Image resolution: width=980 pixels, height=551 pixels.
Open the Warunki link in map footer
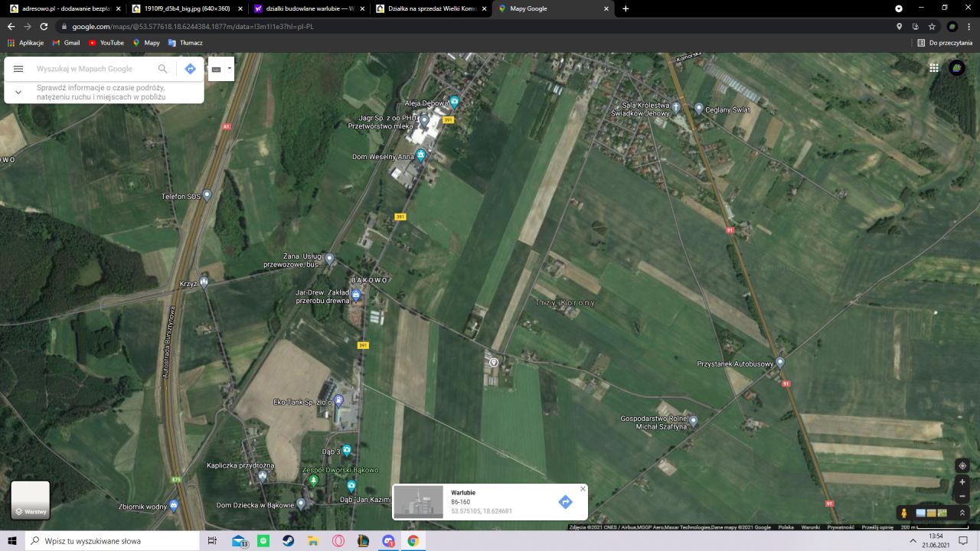[x=810, y=527]
